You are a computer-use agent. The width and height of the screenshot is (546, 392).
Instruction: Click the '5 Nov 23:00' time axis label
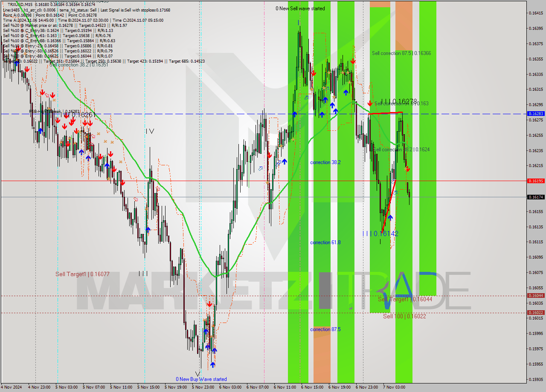click(x=203, y=387)
